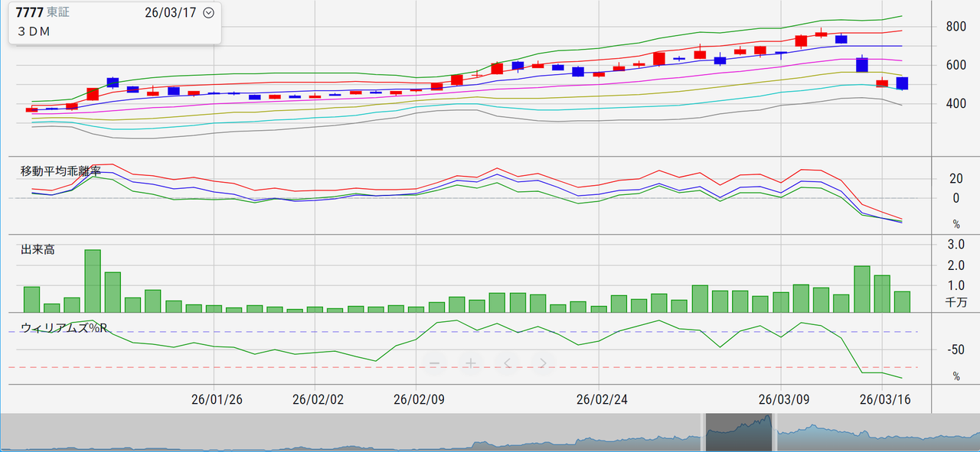980x452 pixels.
Task: Click the 移動平均乖離率 panel title
Action: [x=60, y=171]
